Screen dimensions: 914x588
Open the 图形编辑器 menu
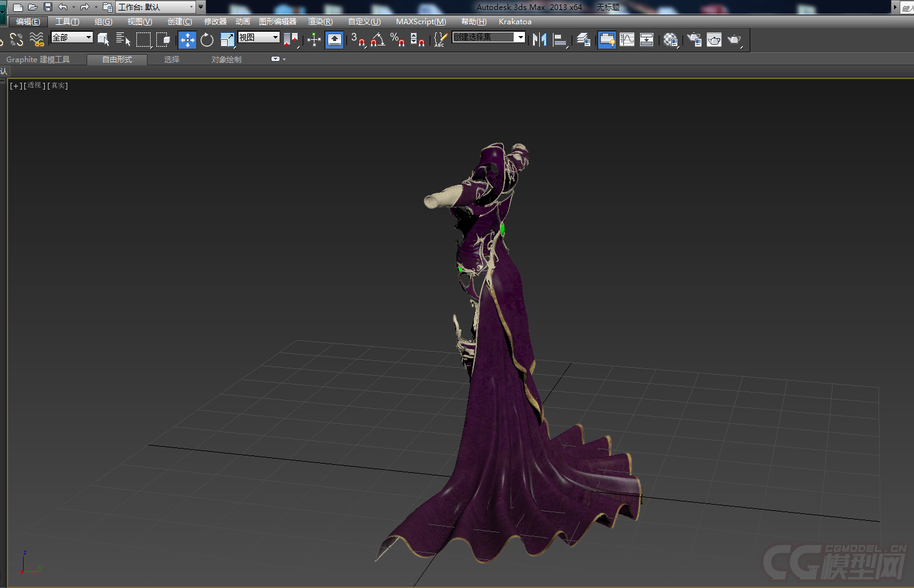(278, 22)
